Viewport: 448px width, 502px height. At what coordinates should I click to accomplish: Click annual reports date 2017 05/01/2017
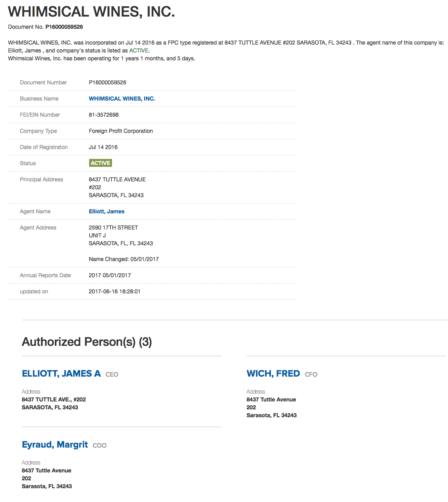click(x=110, y=275)
